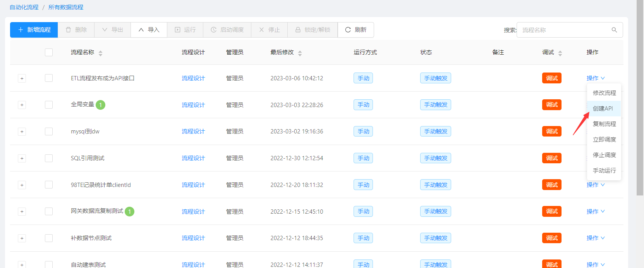Viewport: 644px width, 268px height.
Task: Click 手动 tag in the mysql到dw row
Action: coord(363,131)
